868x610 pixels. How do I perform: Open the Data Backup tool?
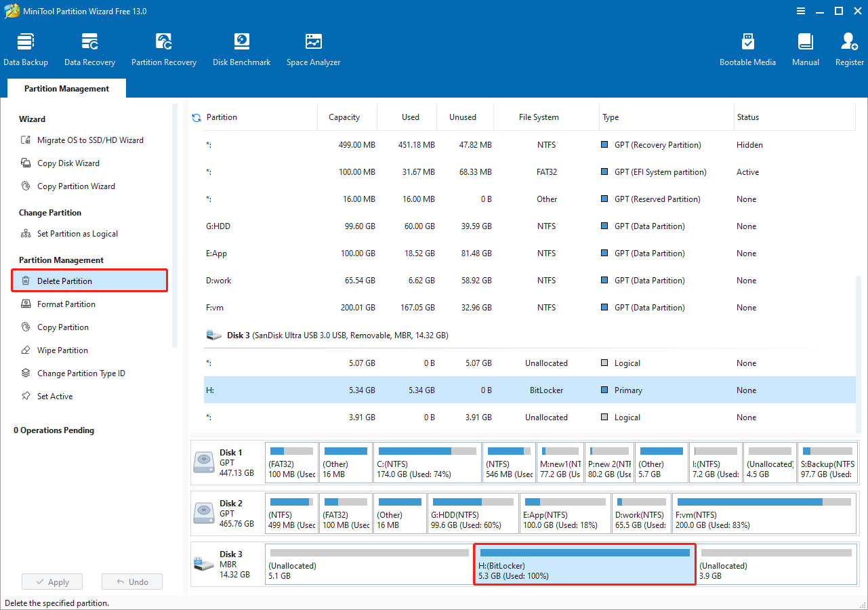point(26,47)
